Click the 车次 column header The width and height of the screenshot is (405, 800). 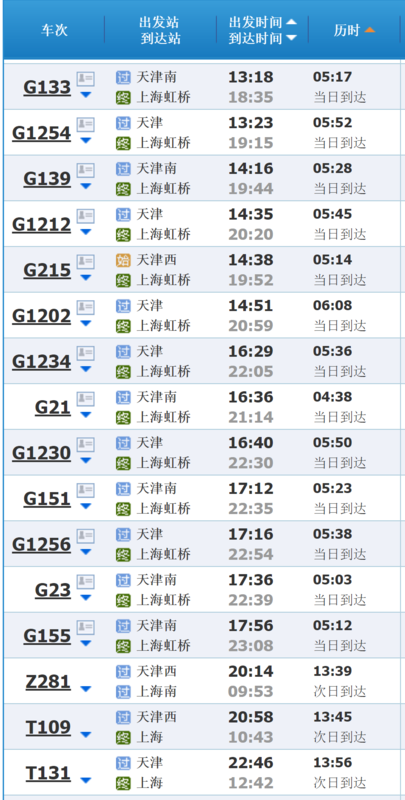pyautogui.click(x=54, y=31)
